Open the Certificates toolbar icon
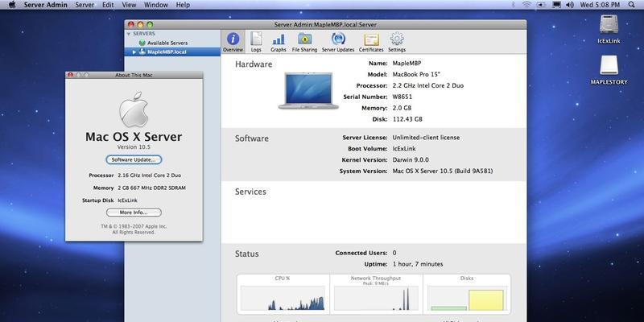Viewport: 644px width, 322px height. pyautogui.click(x=371, y=42)
